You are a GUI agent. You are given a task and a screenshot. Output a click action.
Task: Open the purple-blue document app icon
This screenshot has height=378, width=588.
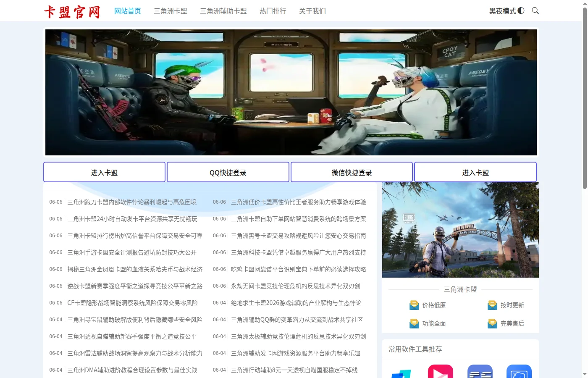click(x=480, y=371)
